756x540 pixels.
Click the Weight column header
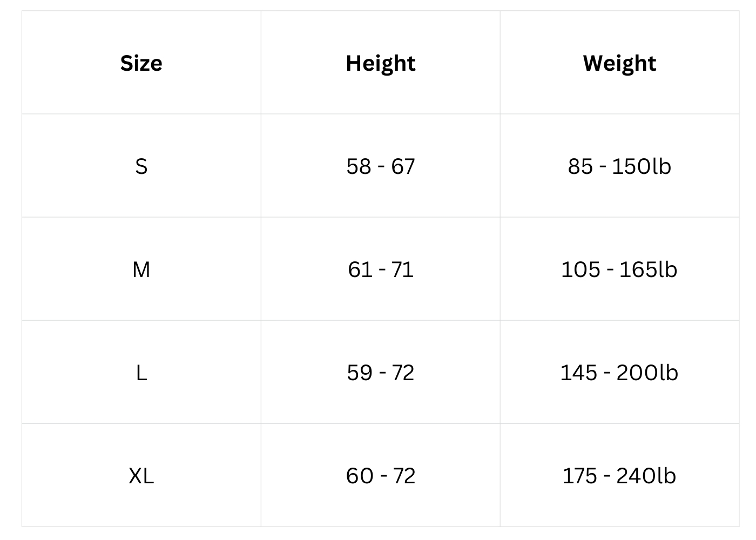619,63
